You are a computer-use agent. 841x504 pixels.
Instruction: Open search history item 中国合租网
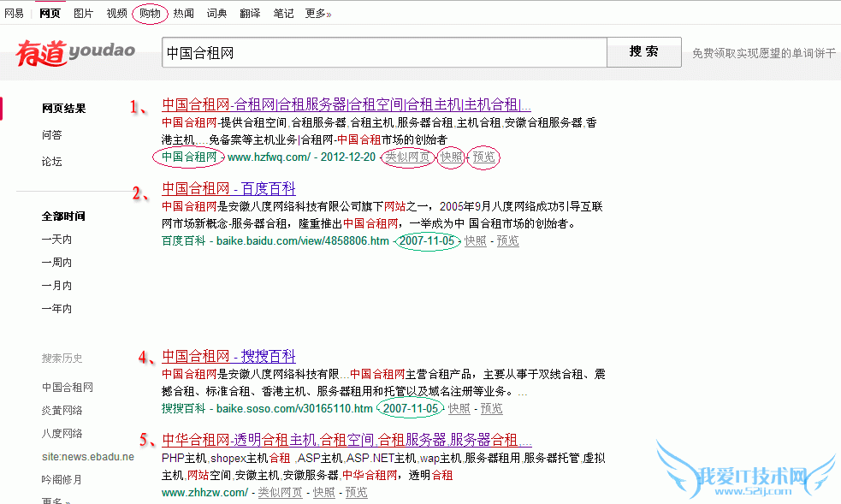pos(68,387)
